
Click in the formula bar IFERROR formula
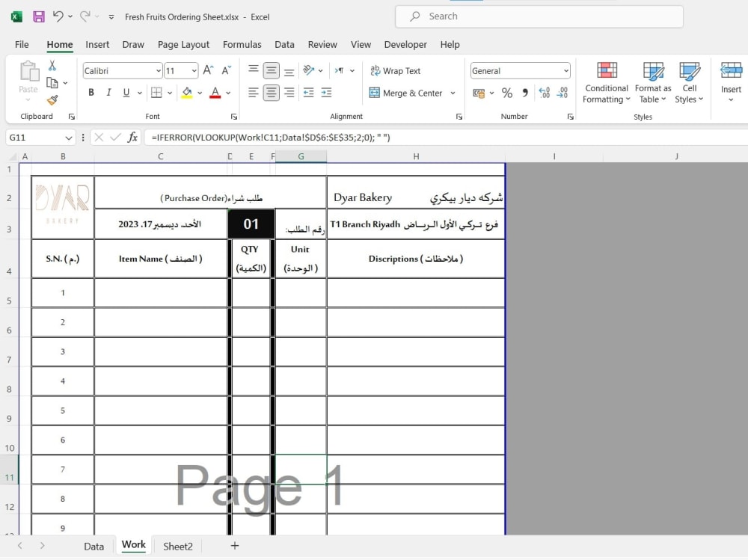[271, 138]
